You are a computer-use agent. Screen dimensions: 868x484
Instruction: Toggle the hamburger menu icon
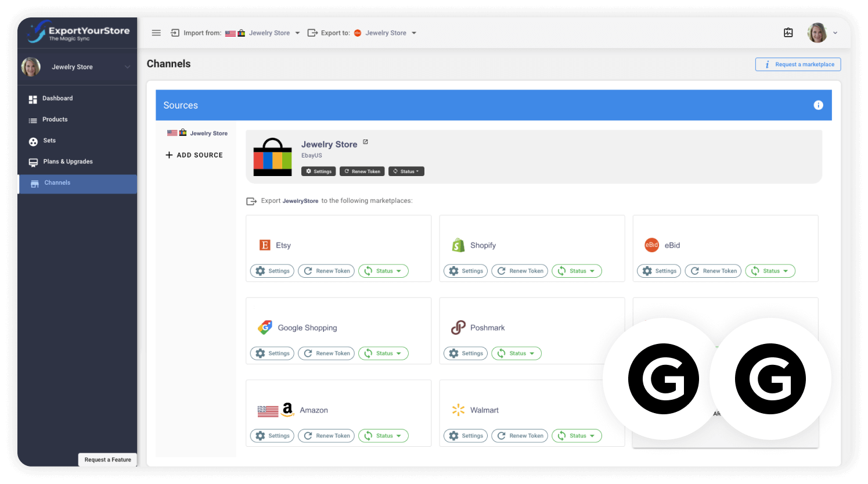pos(156,33)
